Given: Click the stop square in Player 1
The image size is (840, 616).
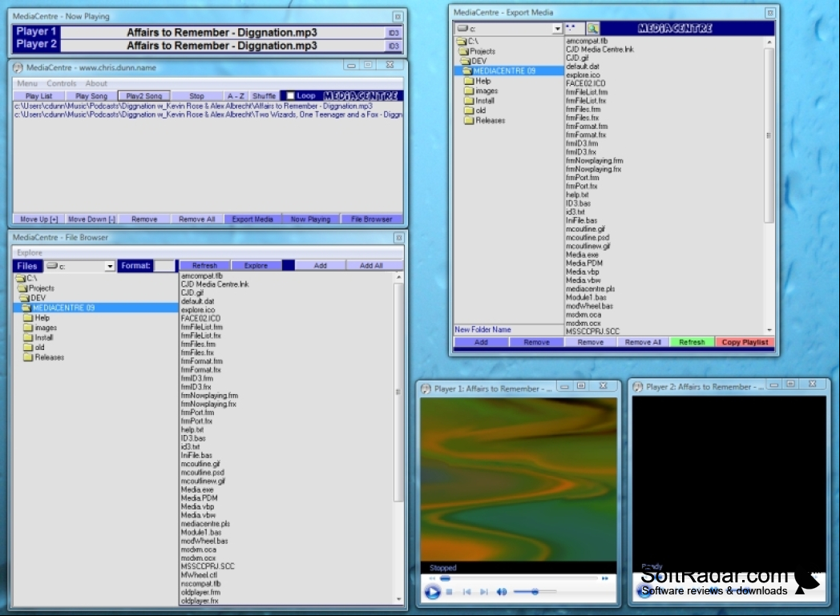Looking at the screenshot, I should [x=450, y=592].
